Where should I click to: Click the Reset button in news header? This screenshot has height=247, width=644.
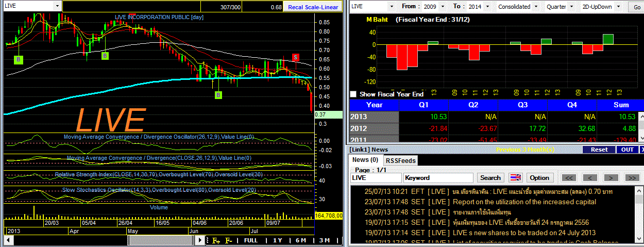[x=599, y=150]
